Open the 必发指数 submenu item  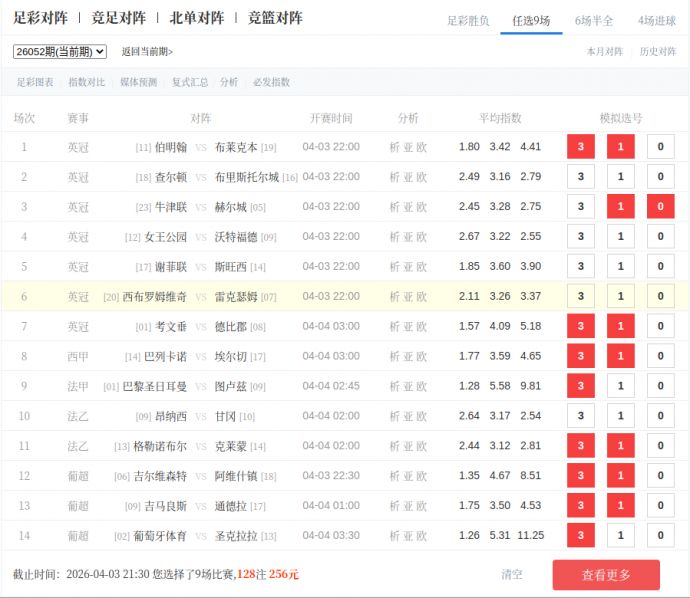click(x=271, y=82)
